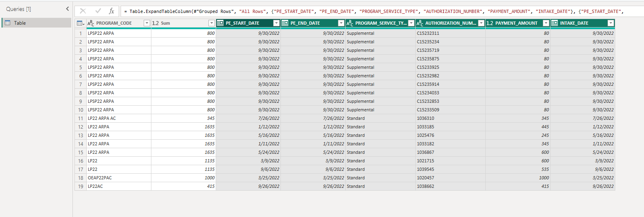Viewport: 644px width, 217px height.
Task: Click type icon of INTAKE_DATE column
Action: pos(555,23)
